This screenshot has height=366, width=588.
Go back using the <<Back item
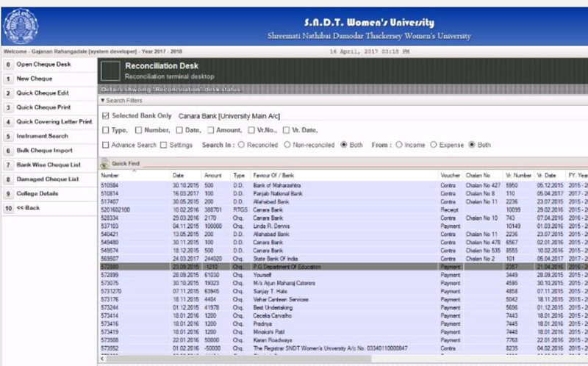[49, 208]
